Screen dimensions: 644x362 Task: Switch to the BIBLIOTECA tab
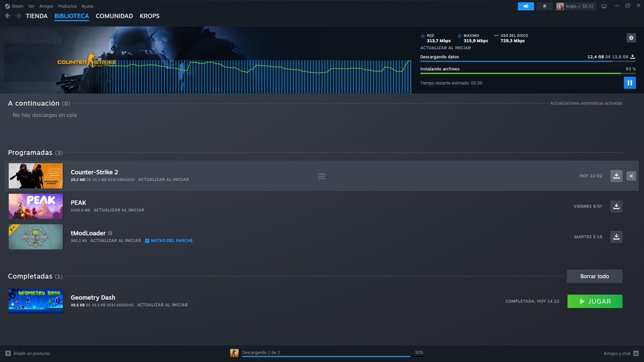click(x=71, y=16)
